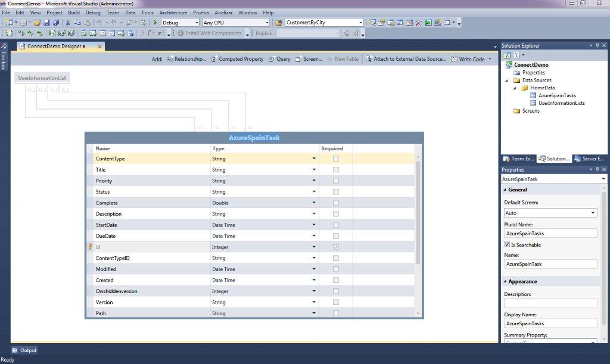Pin the Properties panel
Image resolution: width=610 pixels, height=364 pixels.
coord(597,170)
